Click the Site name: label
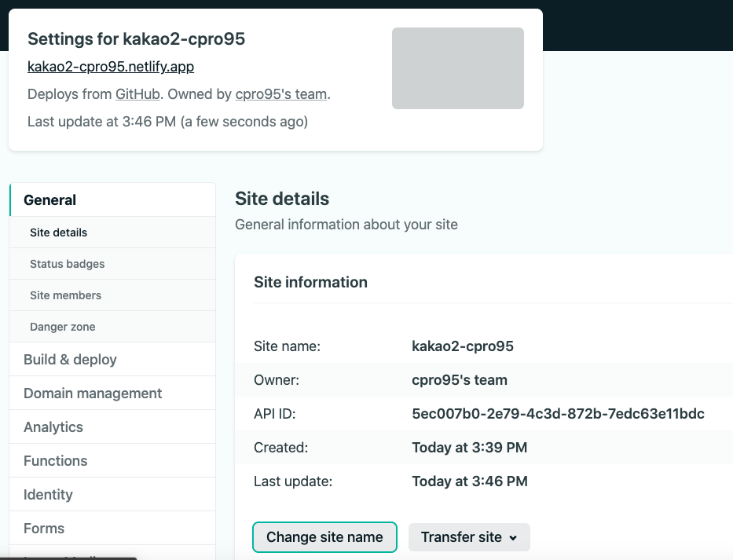The image size is (733, 560). pos(287,346)
